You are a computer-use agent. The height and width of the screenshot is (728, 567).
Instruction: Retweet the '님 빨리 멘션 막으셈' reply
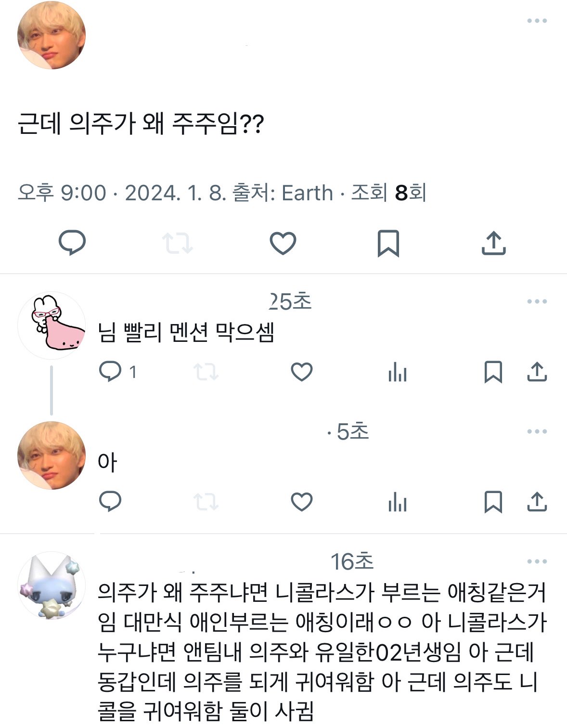(206, 372)
